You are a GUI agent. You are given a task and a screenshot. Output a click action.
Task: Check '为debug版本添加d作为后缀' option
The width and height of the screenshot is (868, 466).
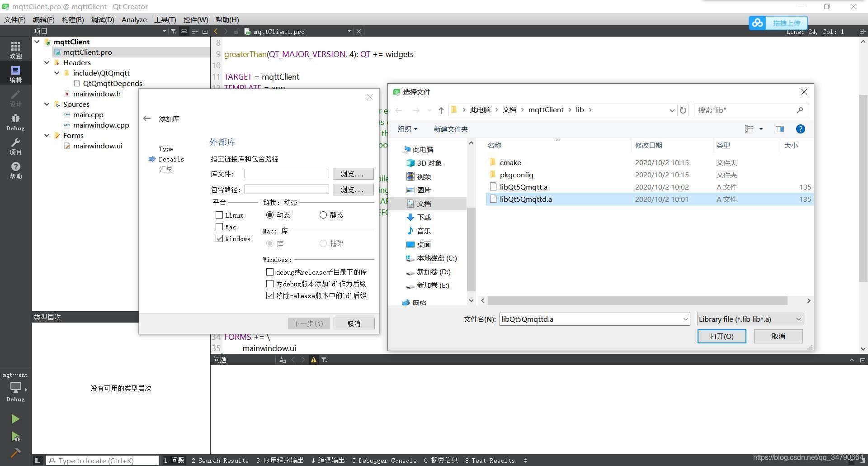tap(270, 284)
